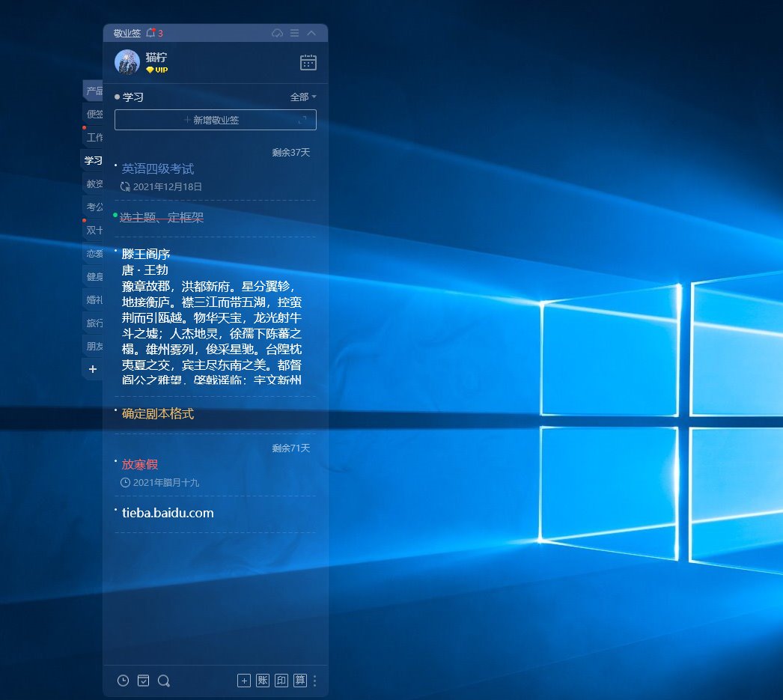
Task: Switch to the 教资 category tab
Action: 94,183
